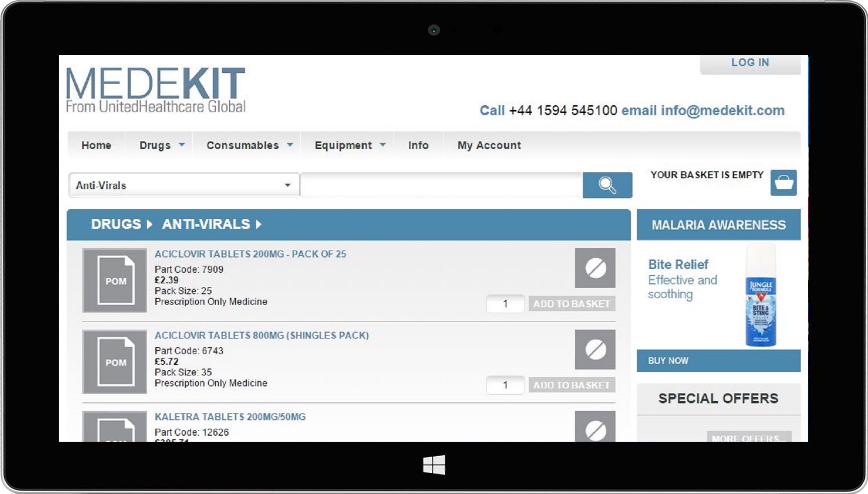Screen dimensions: 868x494
Task: Add Aciclovir 200mg to basket
Action: click(571, 304)
